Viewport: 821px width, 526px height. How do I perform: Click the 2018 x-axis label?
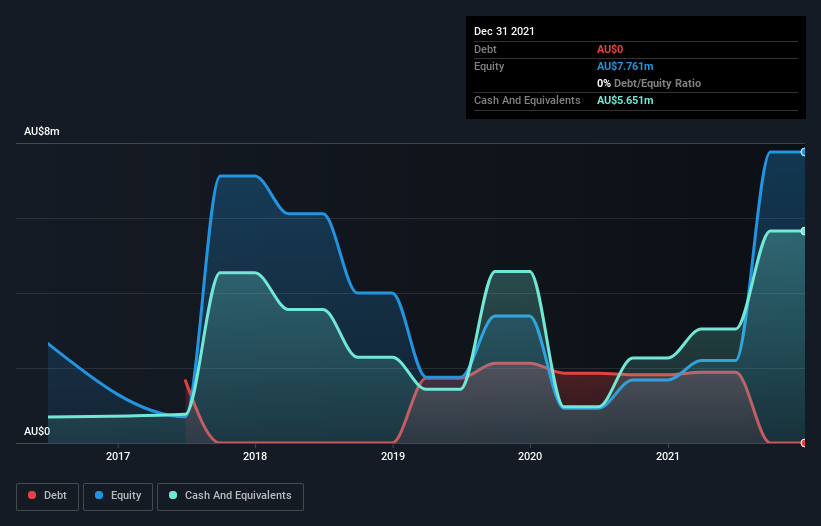click(255, 456)
